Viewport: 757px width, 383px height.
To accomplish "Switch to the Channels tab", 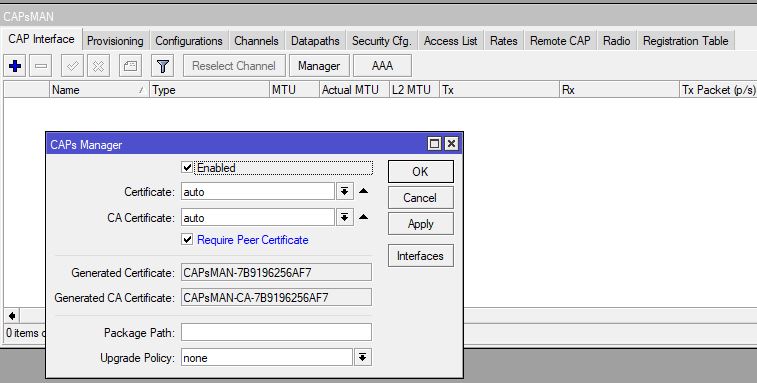I will click(x=256, y=41).
